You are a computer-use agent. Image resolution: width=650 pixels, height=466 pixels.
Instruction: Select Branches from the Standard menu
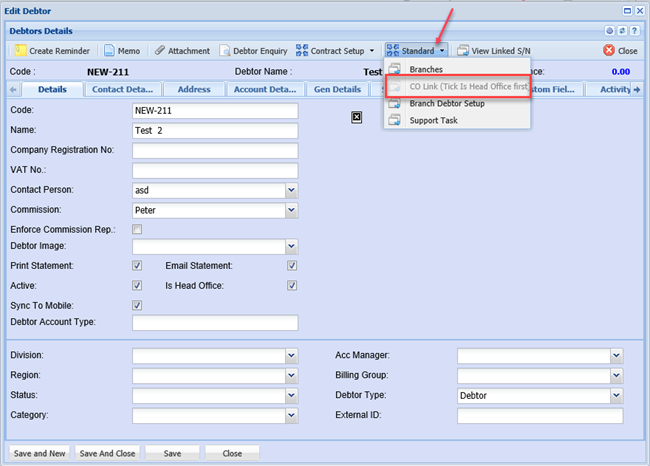pos(428,69)
